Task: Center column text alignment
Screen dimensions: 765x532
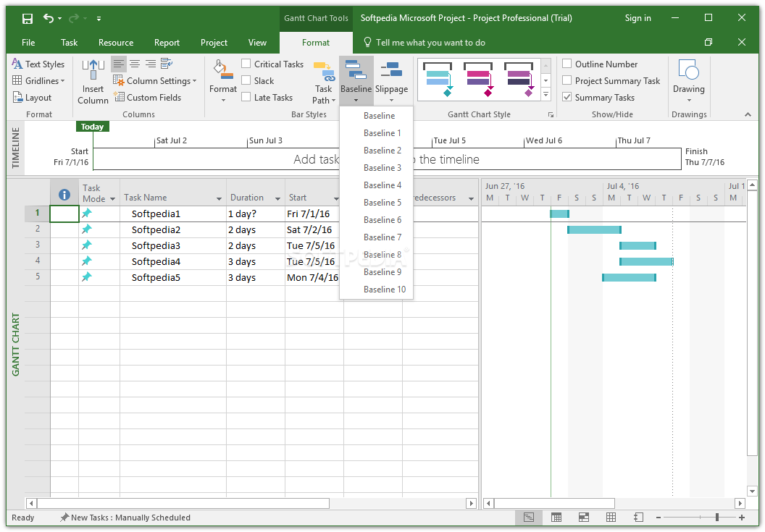Action: (x=135, y=64)
